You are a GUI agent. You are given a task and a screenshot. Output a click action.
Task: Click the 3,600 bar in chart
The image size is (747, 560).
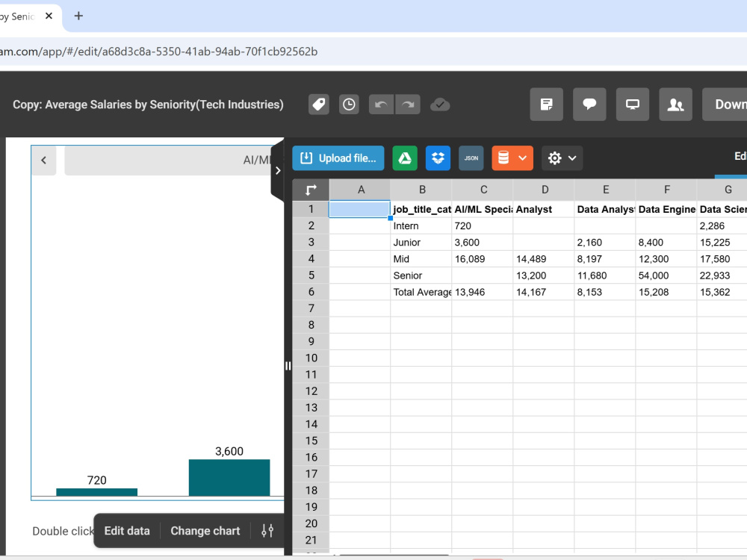pyautogui.click(x=229, y=478)
